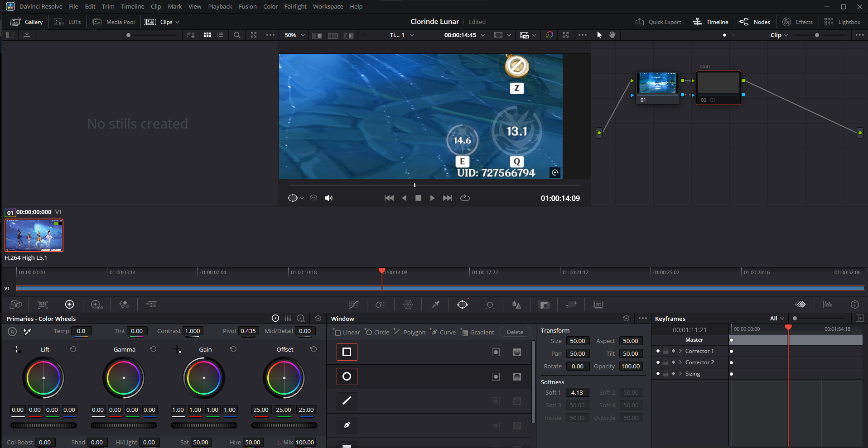This screenshot has height=448, width=868.
Task: Show the Scopes palette icon
Action: [828, 305]
